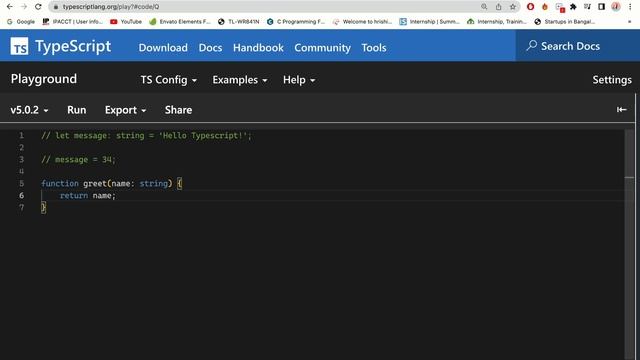Click the editor vertical scrollbar

coord(629,245)
